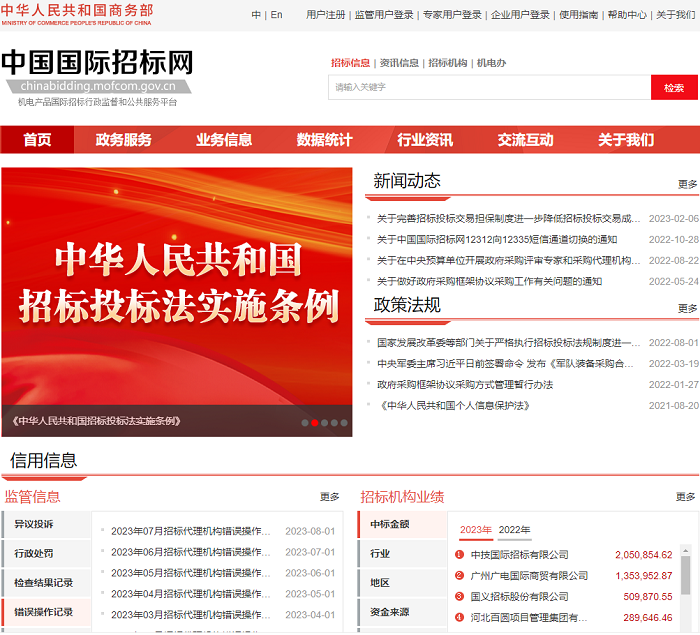Select third carousel indicator dot
Viewport: 700px width, 635px height.
click(x=325, y=423)
